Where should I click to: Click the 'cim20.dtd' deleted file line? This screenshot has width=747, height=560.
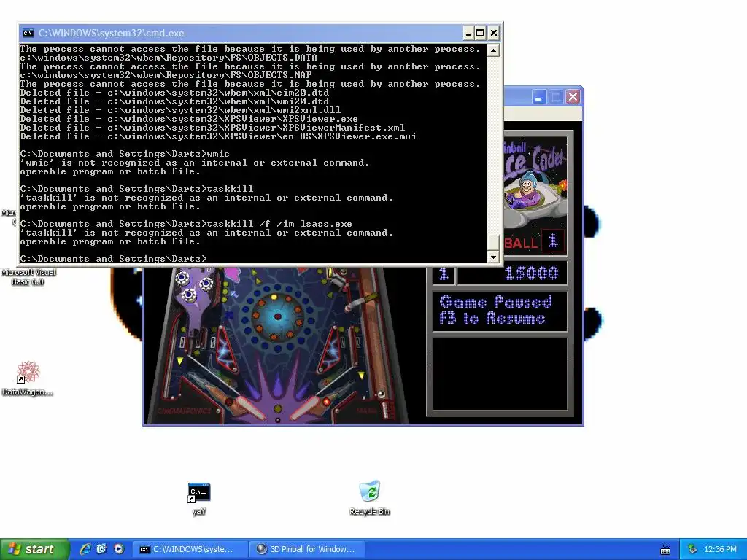click(x=174, y=93)
